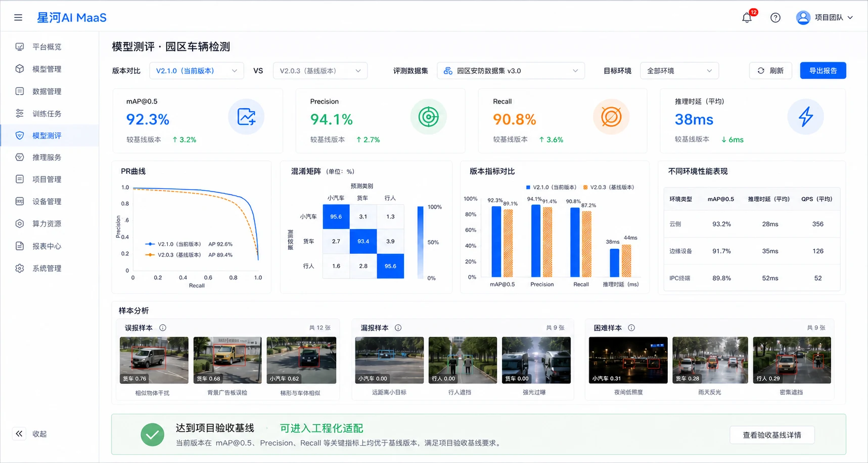Click the confusion matrix color scale bar
Image resolution: width=868 pixels, height=463 pixels.
[420, 242]
